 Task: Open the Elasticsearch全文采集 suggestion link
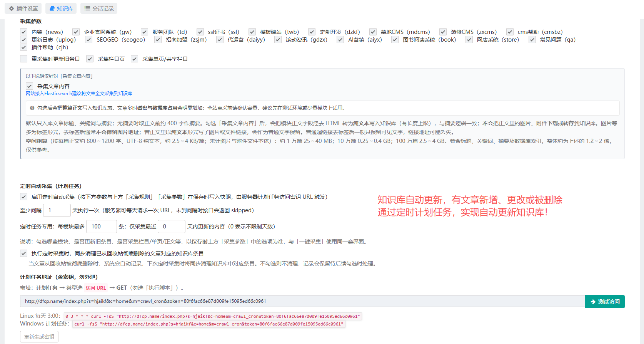point(79,94)
